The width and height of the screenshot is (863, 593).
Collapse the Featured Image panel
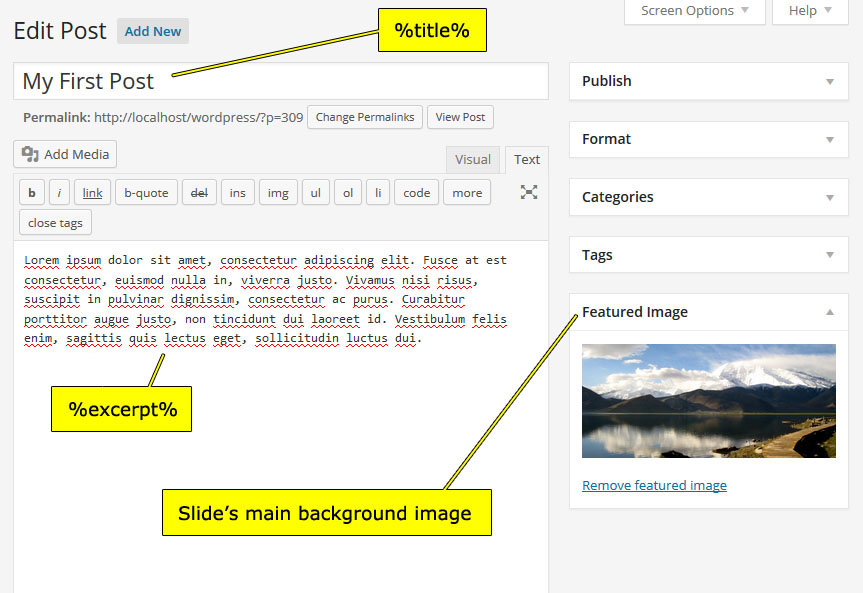pyautogui.click(x=829, y=312)
